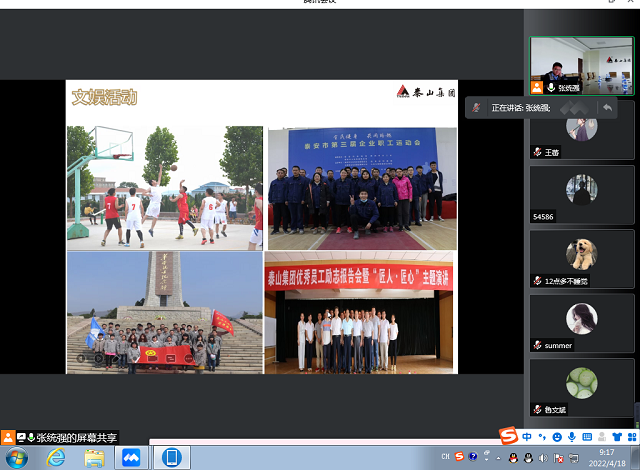This screenshot has height=470, width=640.
Task: Click the muted mic icon beside summer
Action: coord(538,345)
